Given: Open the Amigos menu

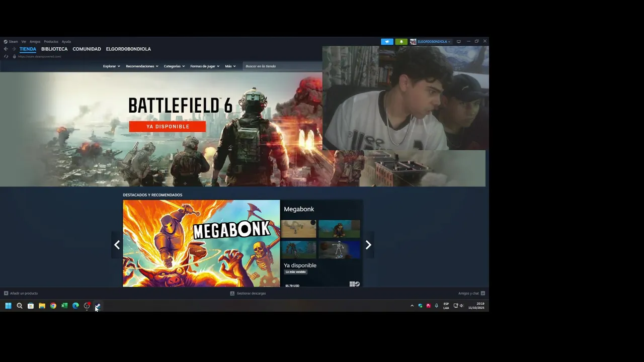Looking at the screenshot, I should tap(35, 42).
